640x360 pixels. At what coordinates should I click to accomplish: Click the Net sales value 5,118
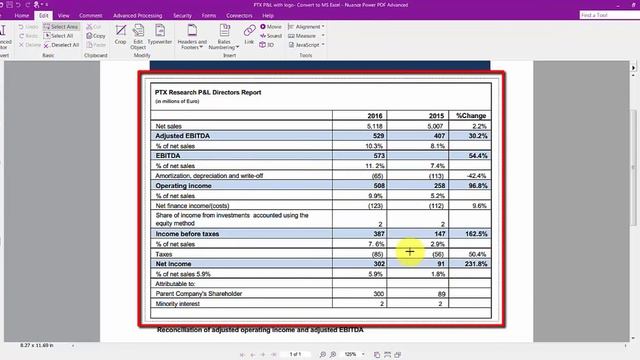tap(375, 126)
